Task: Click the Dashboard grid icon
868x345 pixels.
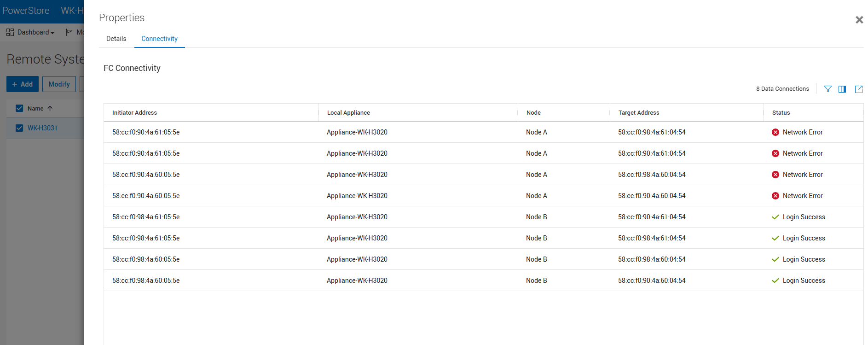Action: (x=10, y=32)
